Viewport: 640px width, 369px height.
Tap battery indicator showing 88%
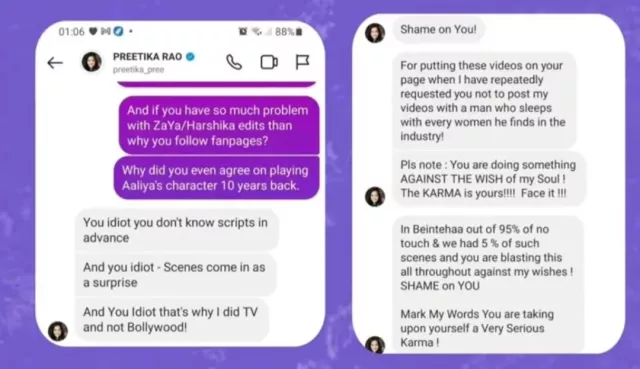coord(289,31)
